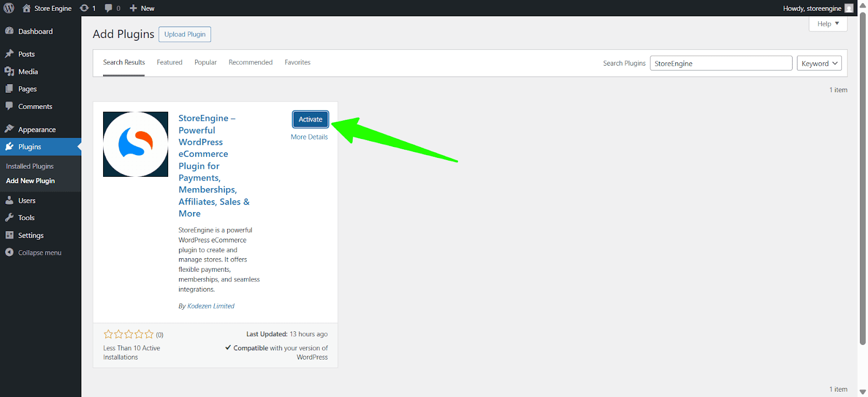
Task: Open Appearance menu label
Action: click(x=37, y=130)
